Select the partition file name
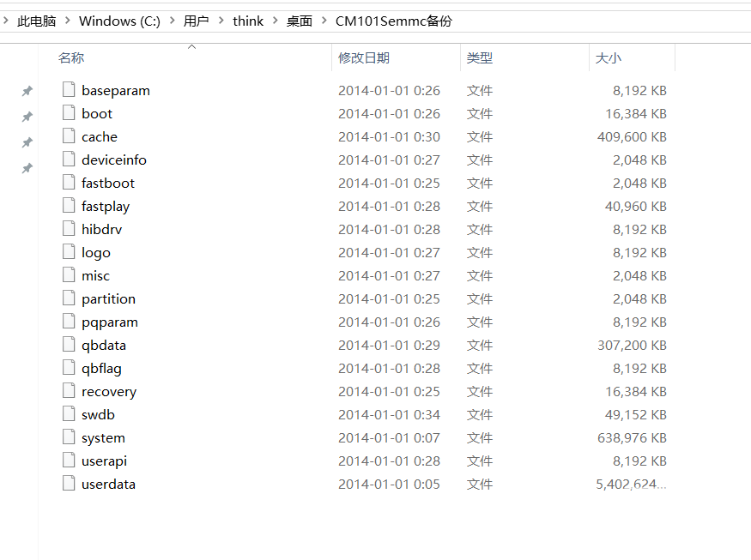Screen dimensions: 751x560 coord(109,299)
